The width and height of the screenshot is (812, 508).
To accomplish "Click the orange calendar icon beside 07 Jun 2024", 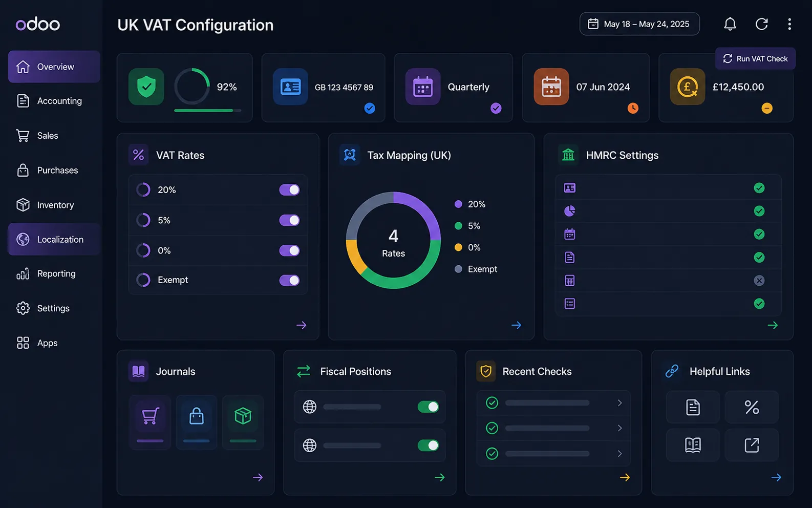I will 551,87.
